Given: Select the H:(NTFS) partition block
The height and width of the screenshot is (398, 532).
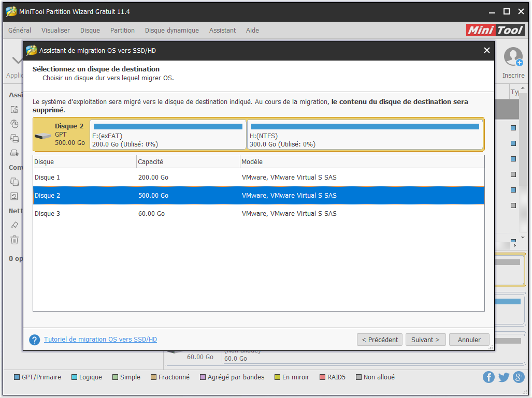Looking at the screenshot, I should (x=365, y=135).
